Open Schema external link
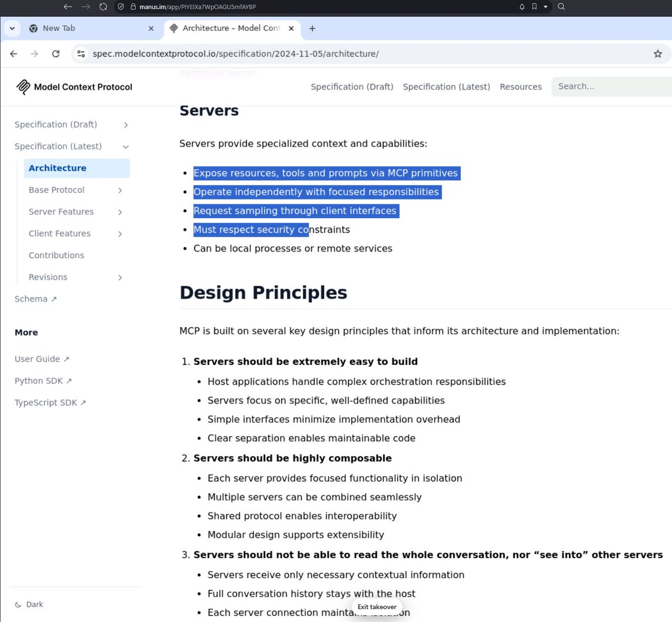672x622 pixels. [36, 299]
